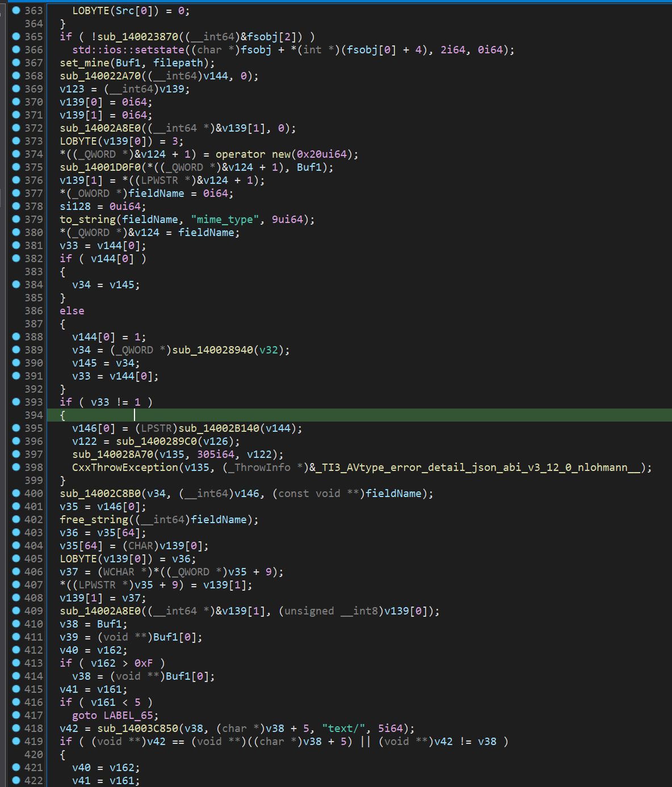Select sub_140028A70 on line 397

pos(113,454)
